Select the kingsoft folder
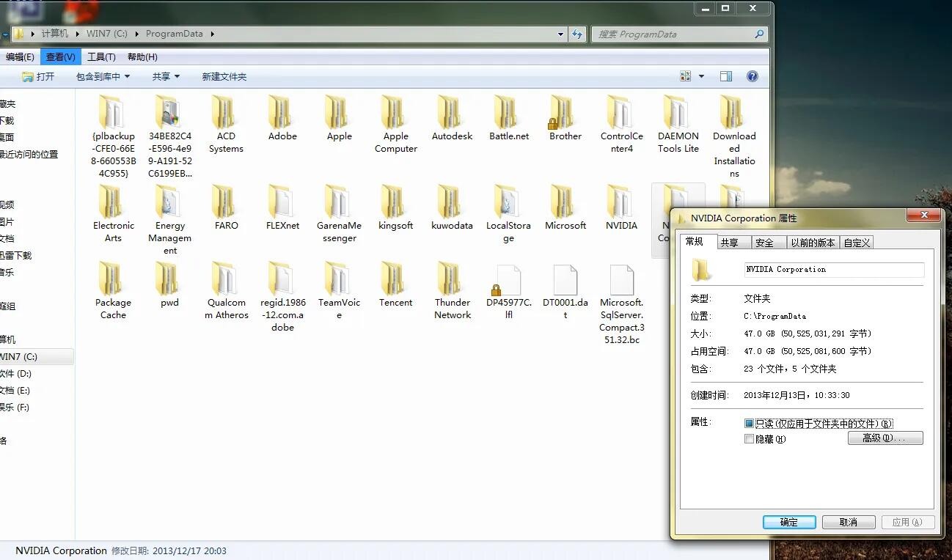The height and width of the screenshot is (560, 952). tap(395, 207)
